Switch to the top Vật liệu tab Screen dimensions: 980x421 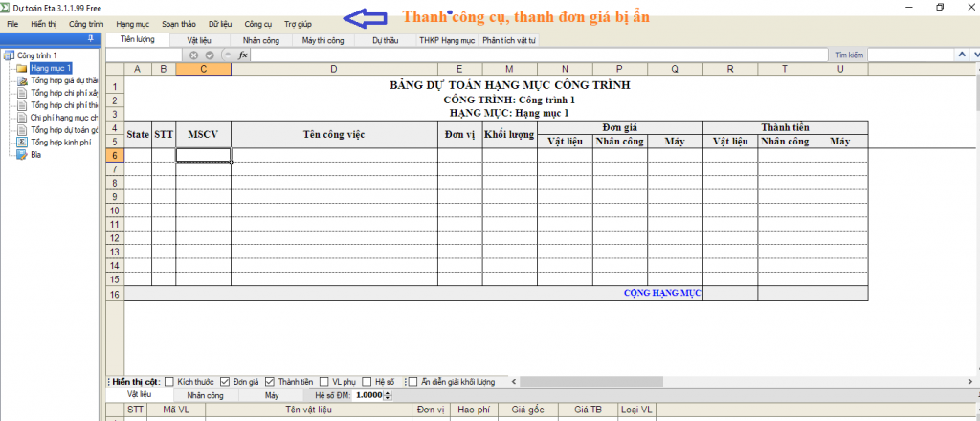(199, 40)
